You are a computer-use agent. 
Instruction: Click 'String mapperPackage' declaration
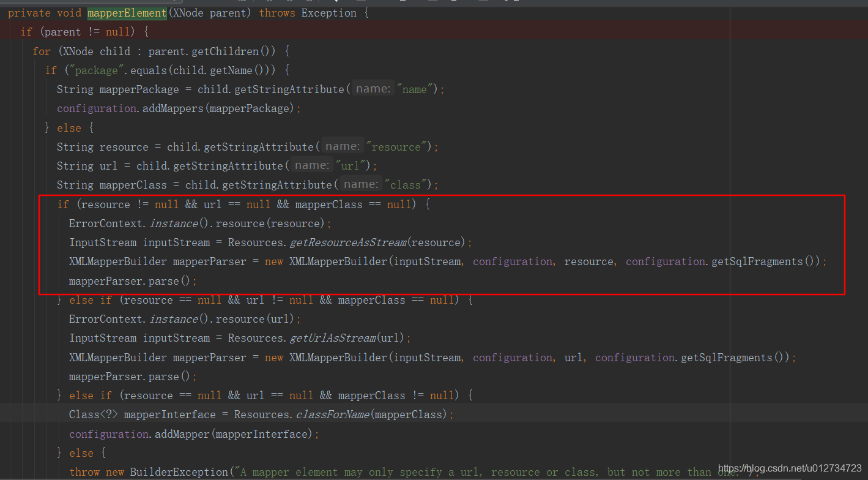[x=118, y=89]
